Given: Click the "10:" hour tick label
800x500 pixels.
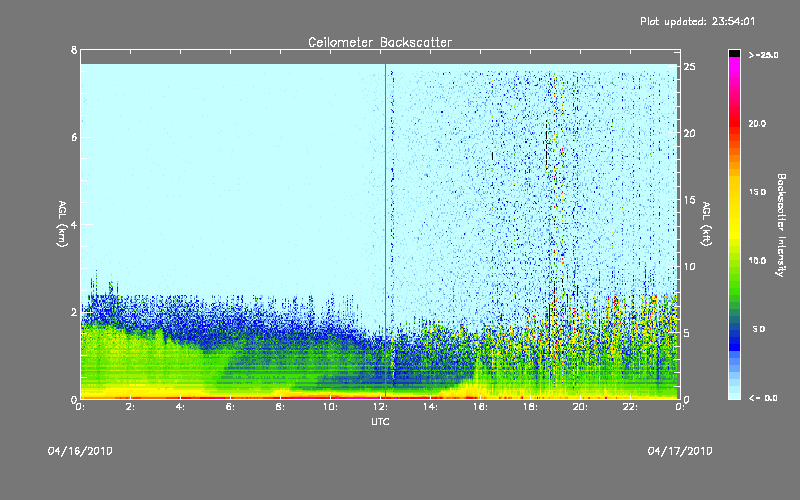Looking at the screenshot, I should click(x=331, y=407).
